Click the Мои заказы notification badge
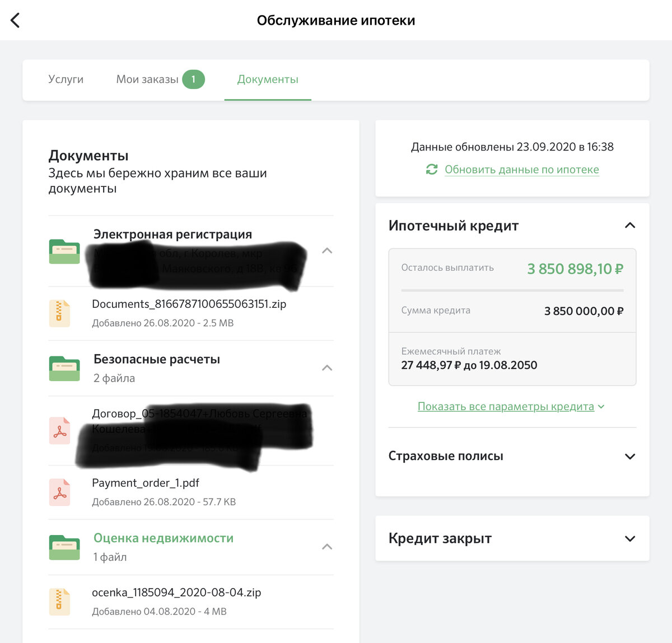The image size is (672, 643). (x=193, y=79)
